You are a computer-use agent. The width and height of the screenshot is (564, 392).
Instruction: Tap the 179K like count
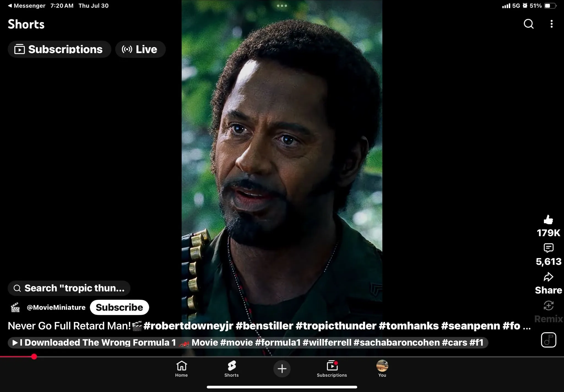click(x=548, y=233)
